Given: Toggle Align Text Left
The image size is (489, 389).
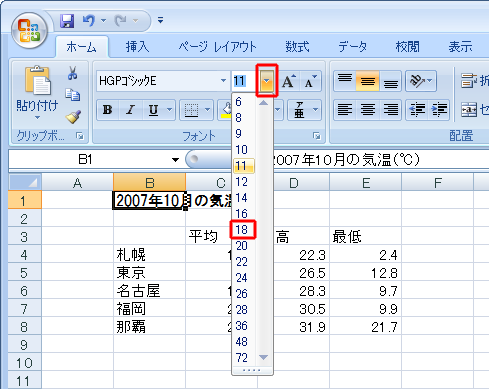Looking at the screenshot, I should coord(345,110).
